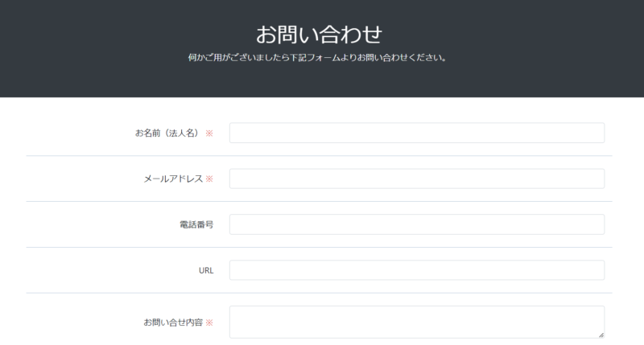Click the required mark next to お名前（法人名）

[x=209, y=133]
